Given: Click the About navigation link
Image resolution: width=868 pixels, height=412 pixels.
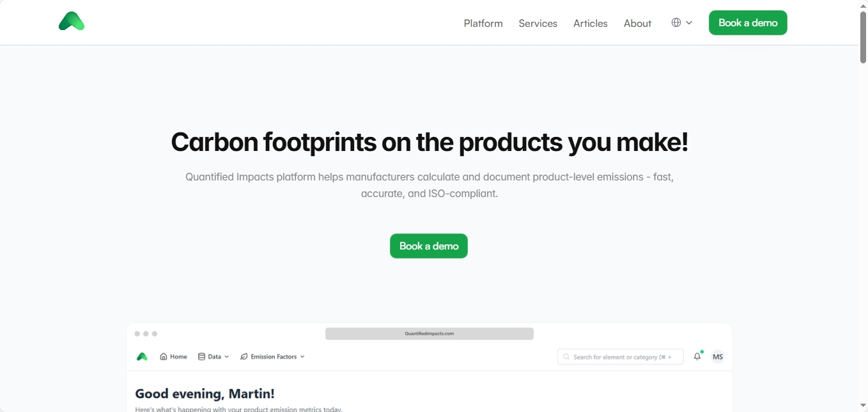Looking at the screenshot, I should (x=637, y=23).
